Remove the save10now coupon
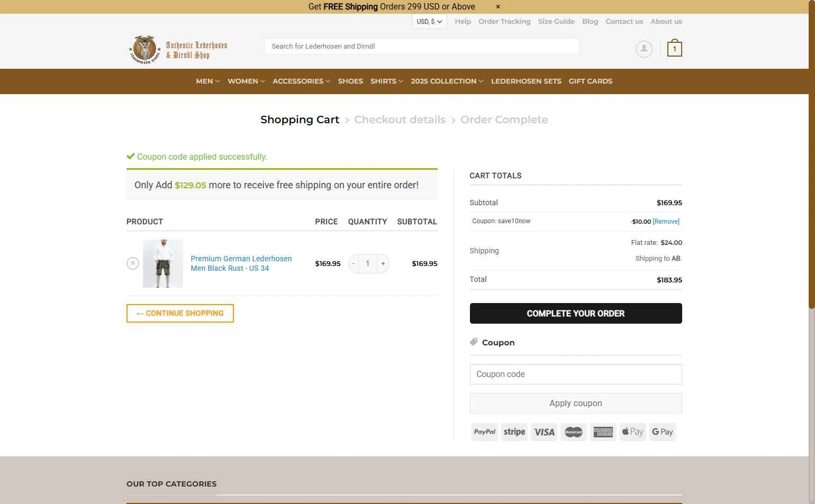The width and height of the screenshot is (815, 504). click(666, 222)
